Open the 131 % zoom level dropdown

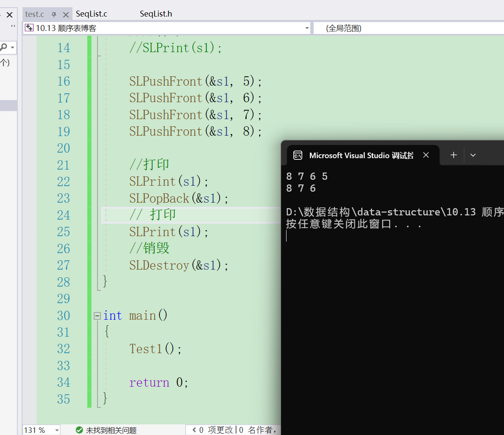pyautogui.click(x=57, y=430)
